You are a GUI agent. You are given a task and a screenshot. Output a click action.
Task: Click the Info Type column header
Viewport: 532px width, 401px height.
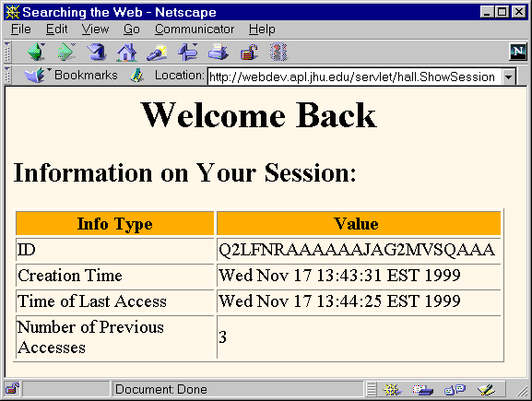(115, 223)
